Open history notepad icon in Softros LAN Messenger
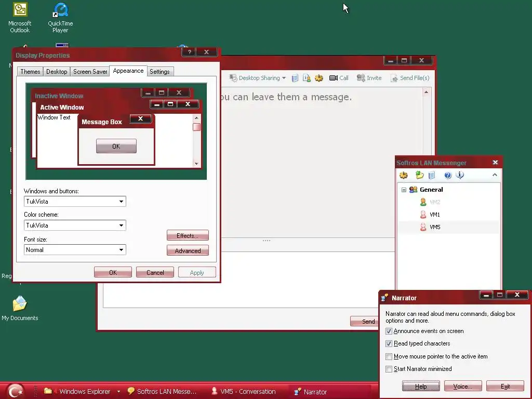 [x=432, y=175]
